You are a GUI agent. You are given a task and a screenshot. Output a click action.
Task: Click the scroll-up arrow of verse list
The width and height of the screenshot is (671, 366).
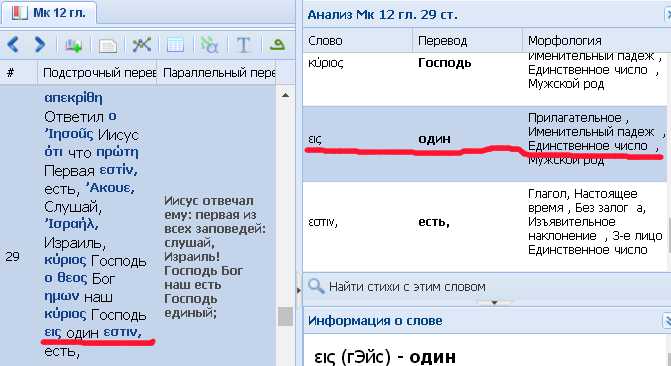tap(285, 95)
